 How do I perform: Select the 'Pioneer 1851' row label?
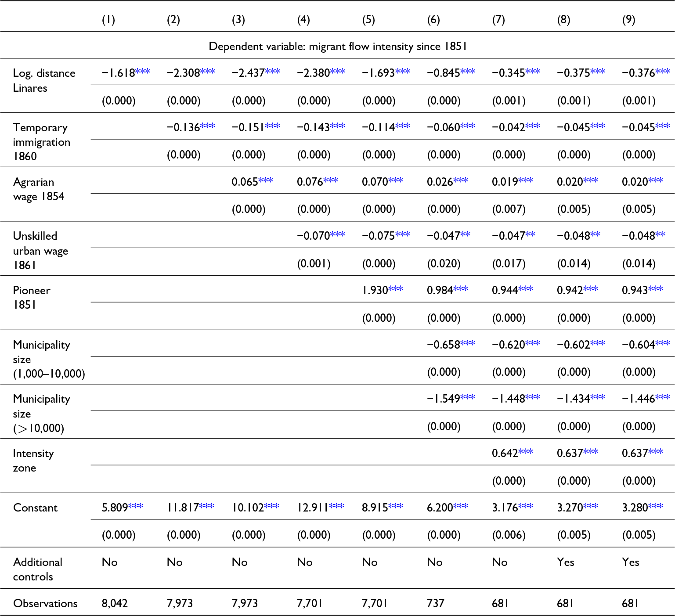tap(32, 297)
